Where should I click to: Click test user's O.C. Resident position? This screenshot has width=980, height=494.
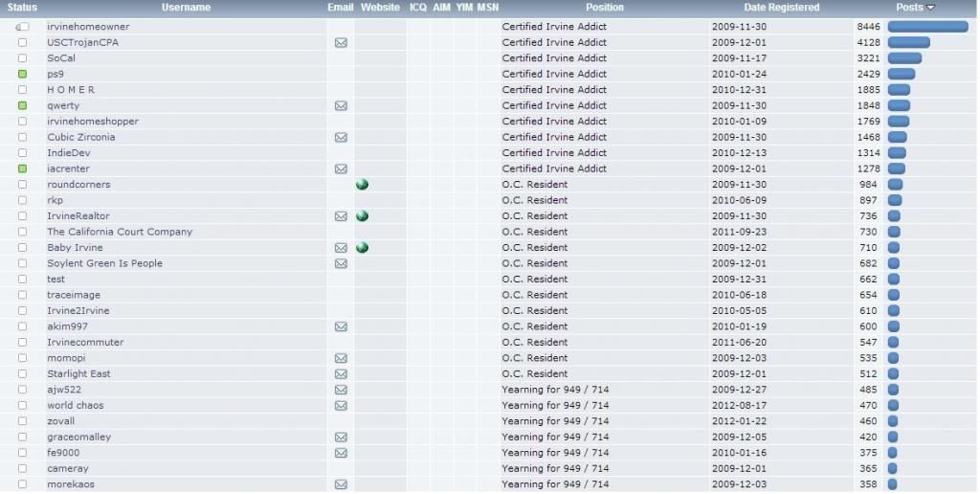point(534,279)
